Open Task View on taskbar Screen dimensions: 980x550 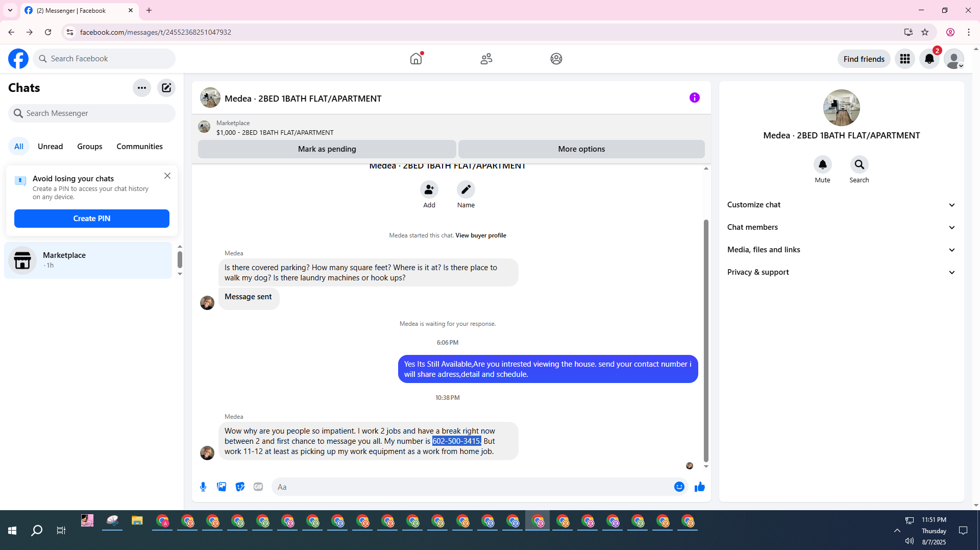(61, 531)
